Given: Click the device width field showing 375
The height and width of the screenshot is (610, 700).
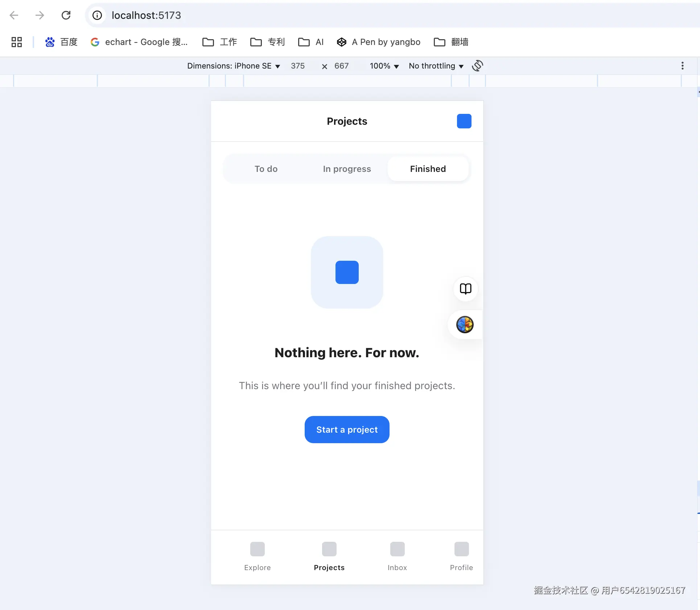Looking at the screenshot, I should tap(298, 66).
